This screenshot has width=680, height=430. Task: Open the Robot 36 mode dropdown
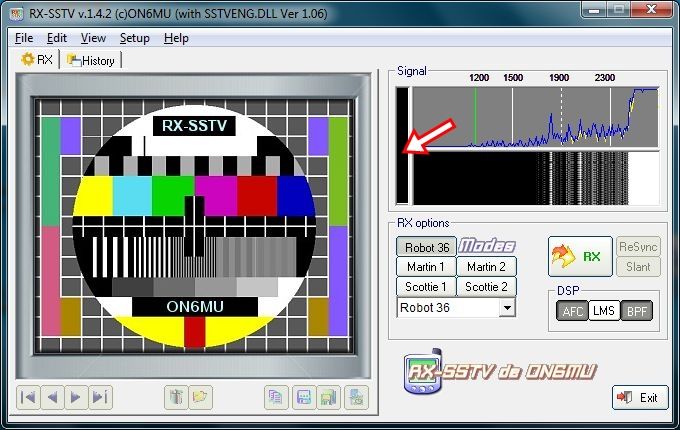(507, 308)
